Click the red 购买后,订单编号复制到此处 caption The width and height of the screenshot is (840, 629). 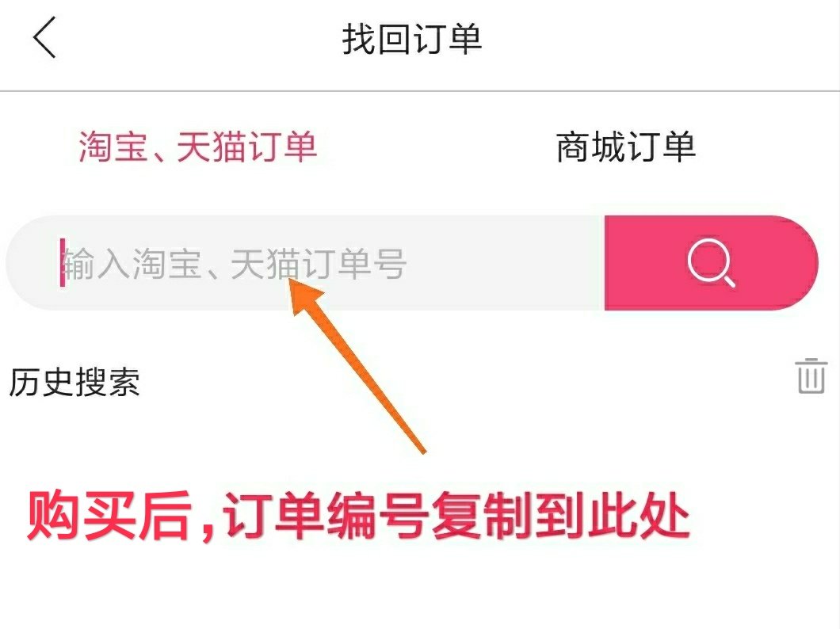tap(358, 516)
